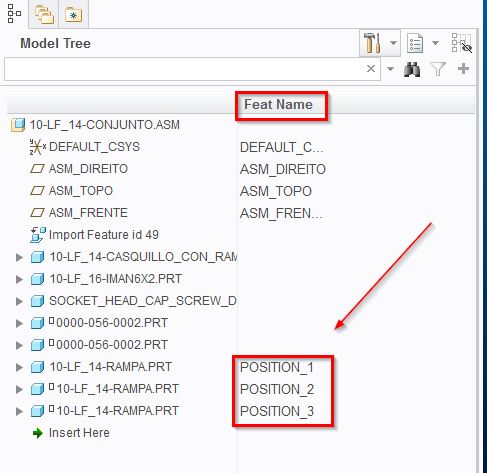Select the second 0000-056-0002.PRT
The image size is (487, 473).
click(x=112, y=345)
